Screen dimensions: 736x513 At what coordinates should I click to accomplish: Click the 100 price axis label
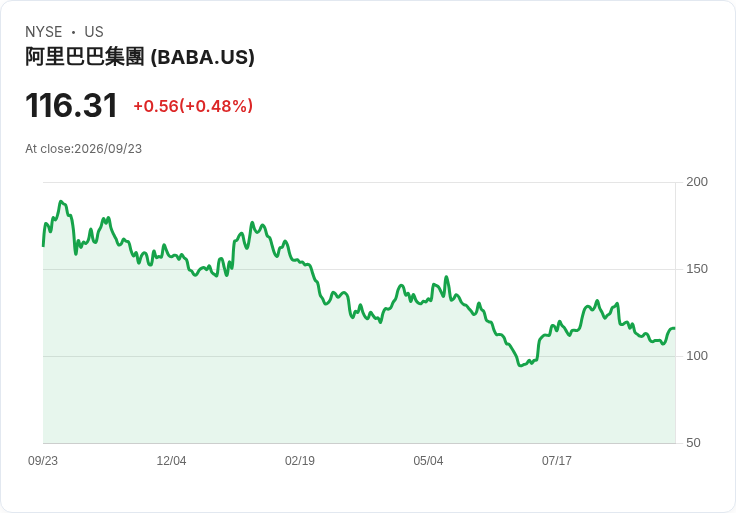(697, 356)
